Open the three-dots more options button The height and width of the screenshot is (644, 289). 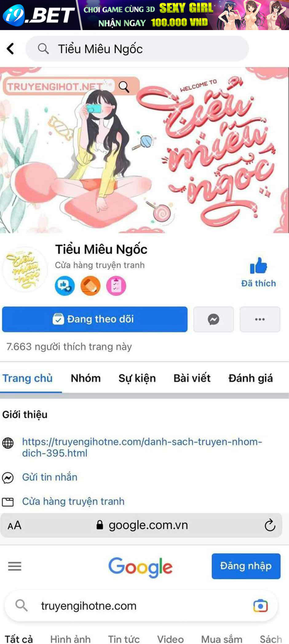[x=260, y=319]
